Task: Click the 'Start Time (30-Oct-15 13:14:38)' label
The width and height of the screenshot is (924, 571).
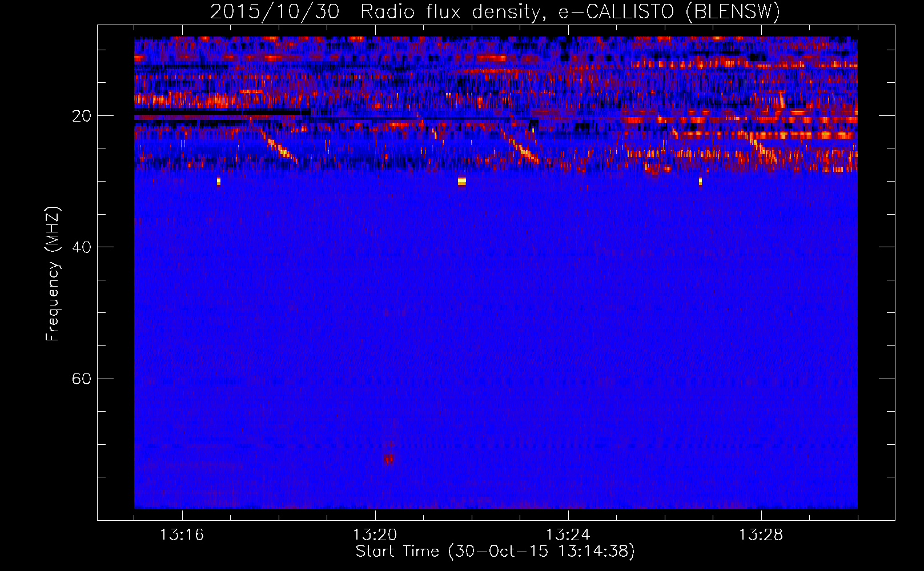Action: [x=495, y=552]
